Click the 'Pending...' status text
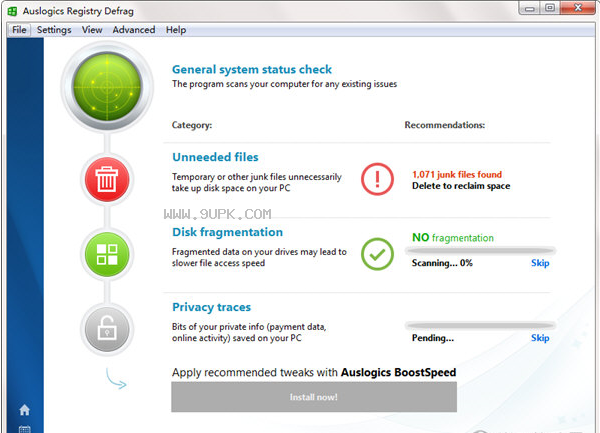This screenshot has height=433, width=600. coord(433,338)
